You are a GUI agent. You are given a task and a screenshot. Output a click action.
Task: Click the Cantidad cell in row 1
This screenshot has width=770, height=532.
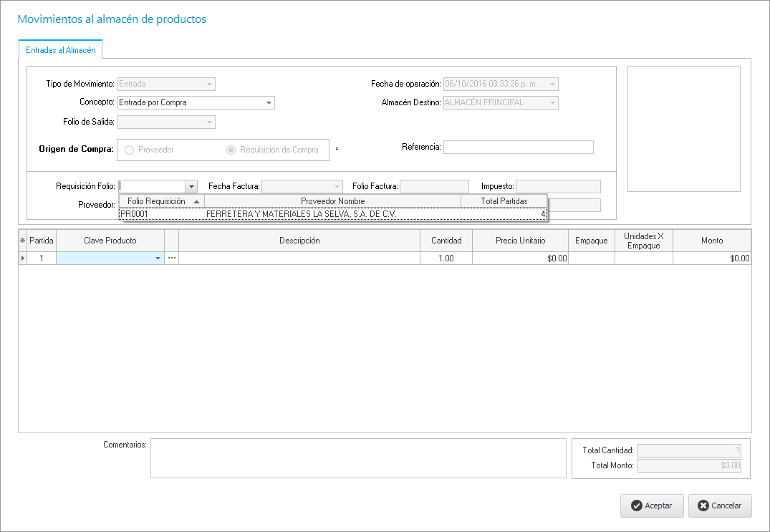[446, 258]
